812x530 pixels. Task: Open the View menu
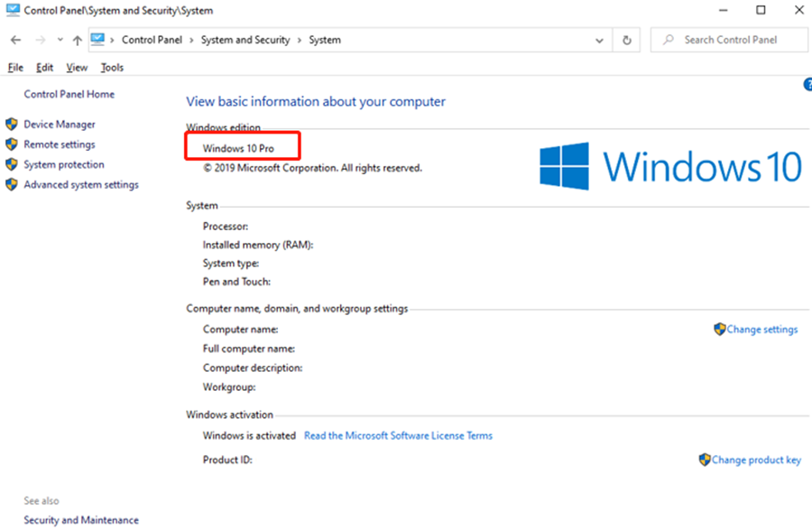(77, 68)
